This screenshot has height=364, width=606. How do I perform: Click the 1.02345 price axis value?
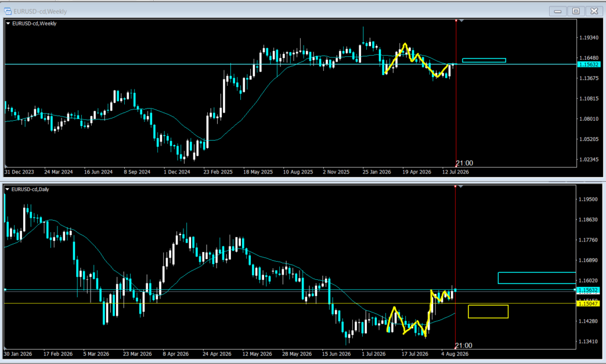589,159
